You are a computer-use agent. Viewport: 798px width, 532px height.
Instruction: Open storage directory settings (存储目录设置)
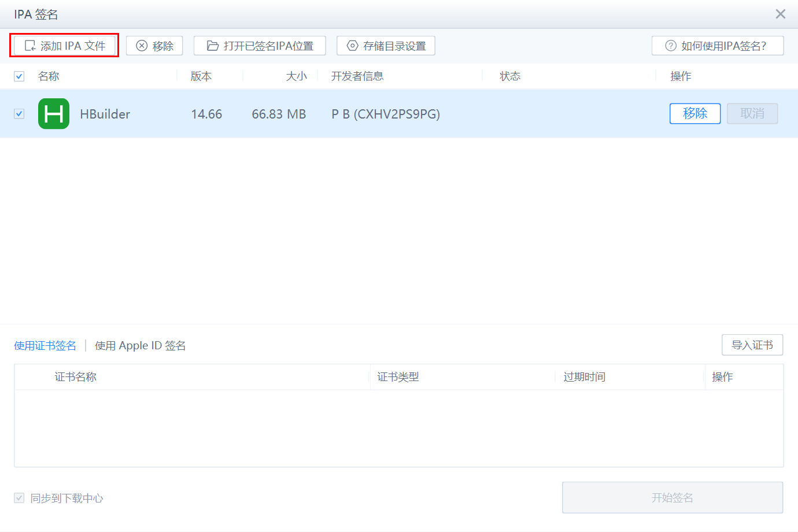coord(386,46)
